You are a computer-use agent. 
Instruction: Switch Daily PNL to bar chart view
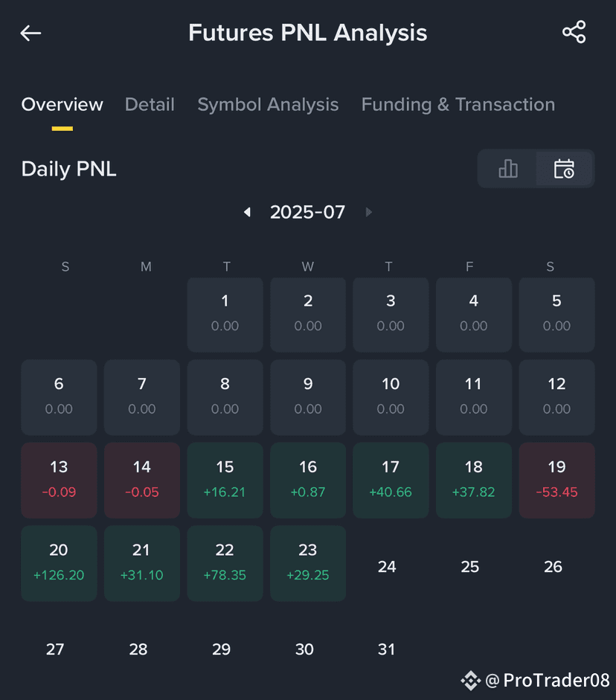tap(508, 169)
